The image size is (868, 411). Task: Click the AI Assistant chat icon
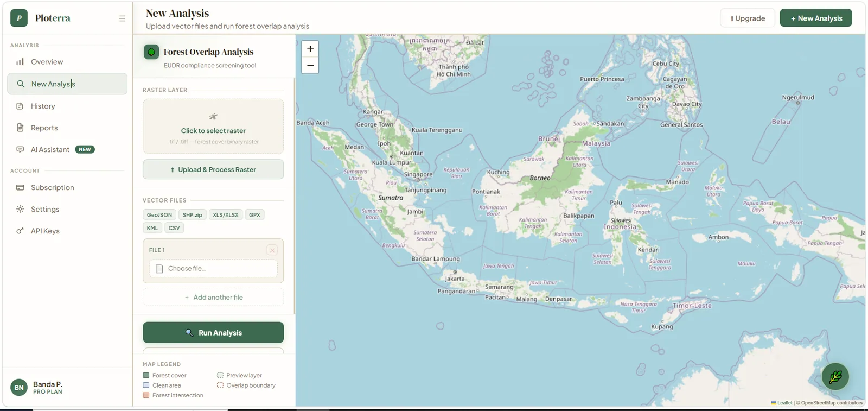[20, 149]
